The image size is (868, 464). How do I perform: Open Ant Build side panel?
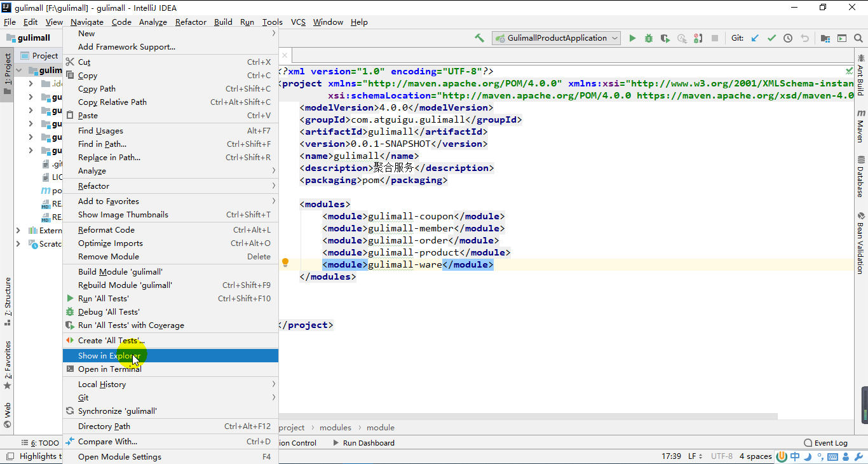pos(861,74)
